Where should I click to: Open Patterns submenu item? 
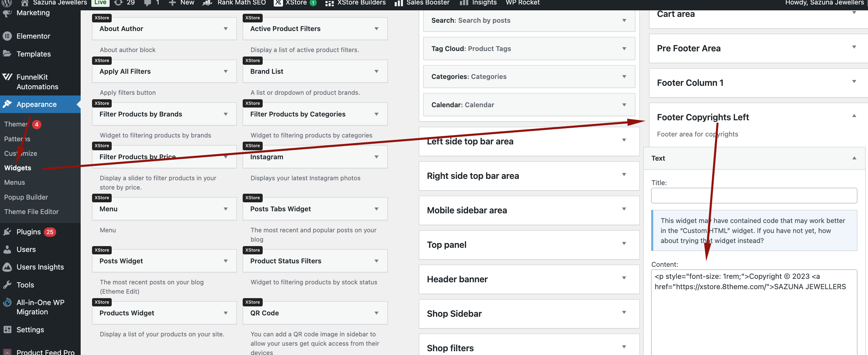(x=17, y=139)
